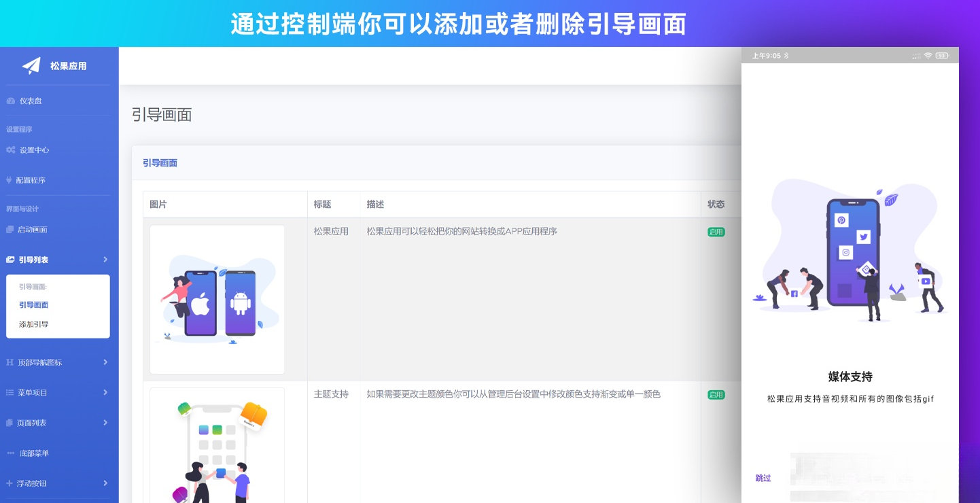Open 顶部导航图标 using its H icon
Image resolution: width=980 pixels, height=503 pixels.
(x=10, y=362)
